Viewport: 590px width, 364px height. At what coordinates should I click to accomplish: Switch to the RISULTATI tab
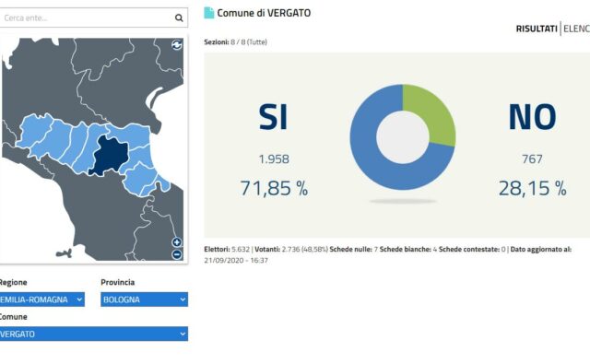tap(537, 29)
